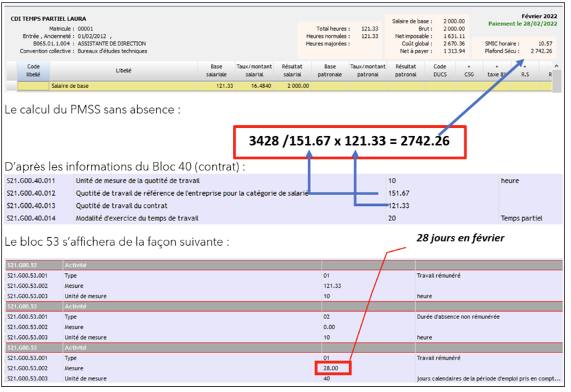Click the Net à payer amount 1 313.94

click(454, 51)
